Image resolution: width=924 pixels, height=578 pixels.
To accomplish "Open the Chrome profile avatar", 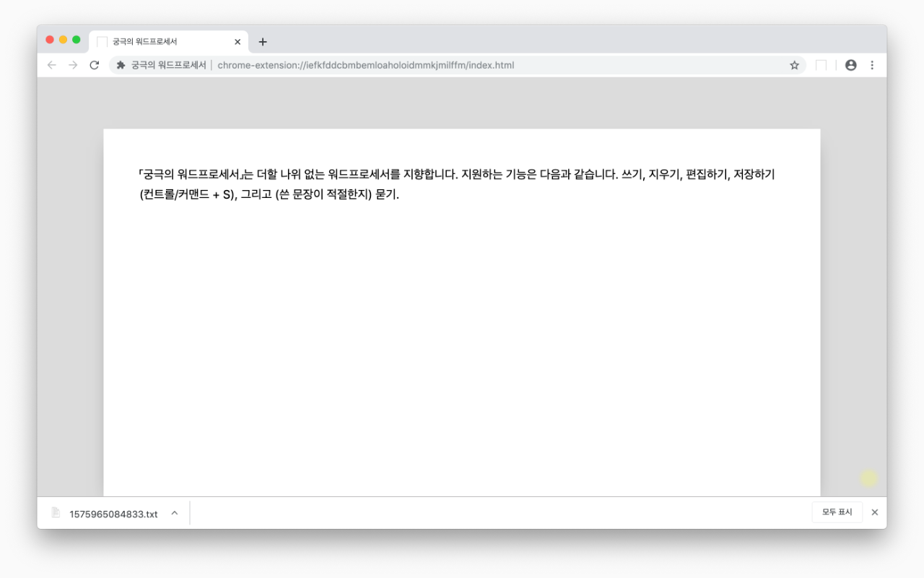I will pos(851,64).
